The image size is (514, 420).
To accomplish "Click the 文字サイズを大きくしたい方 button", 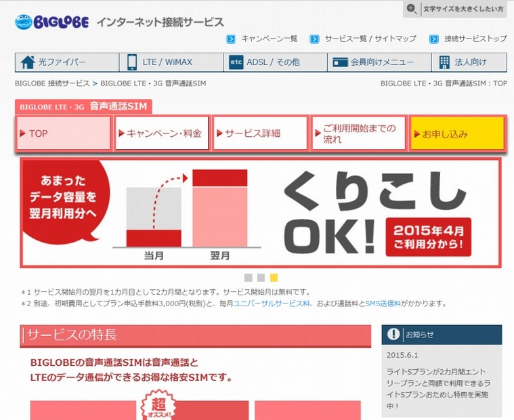I will click(454, 9).
